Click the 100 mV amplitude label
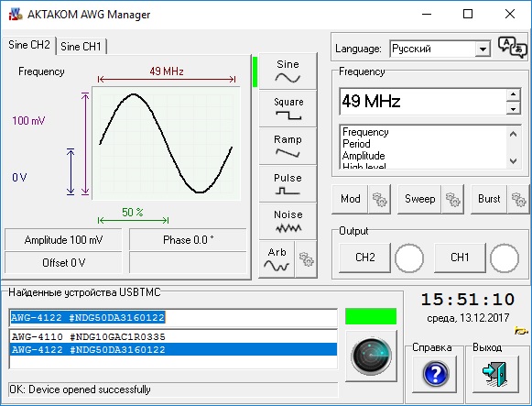532x406 pixels. coord(28,121)
